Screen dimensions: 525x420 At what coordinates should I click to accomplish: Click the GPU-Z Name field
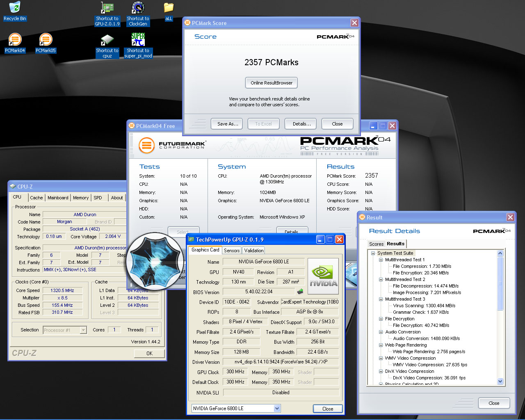point(264,262)
